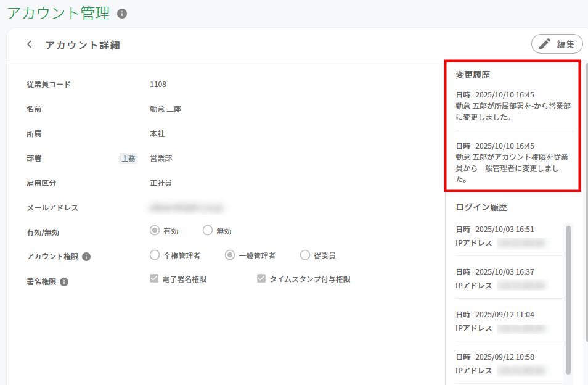Click the right panel outer scrollbar
The height and width of the screenshot is (385, 588).
coord(586,202)
